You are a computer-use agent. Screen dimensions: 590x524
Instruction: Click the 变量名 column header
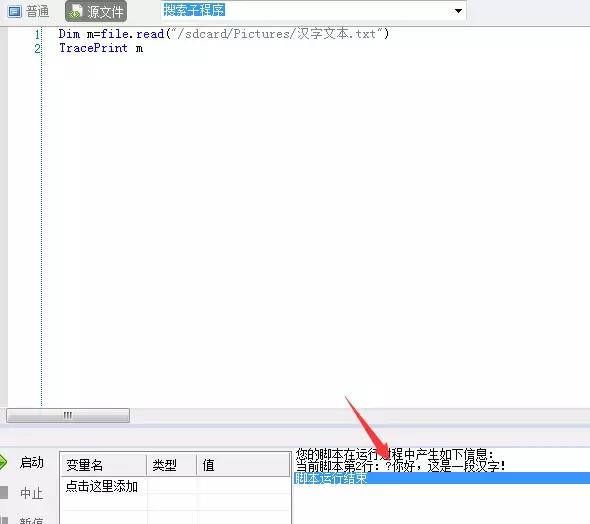103,465
